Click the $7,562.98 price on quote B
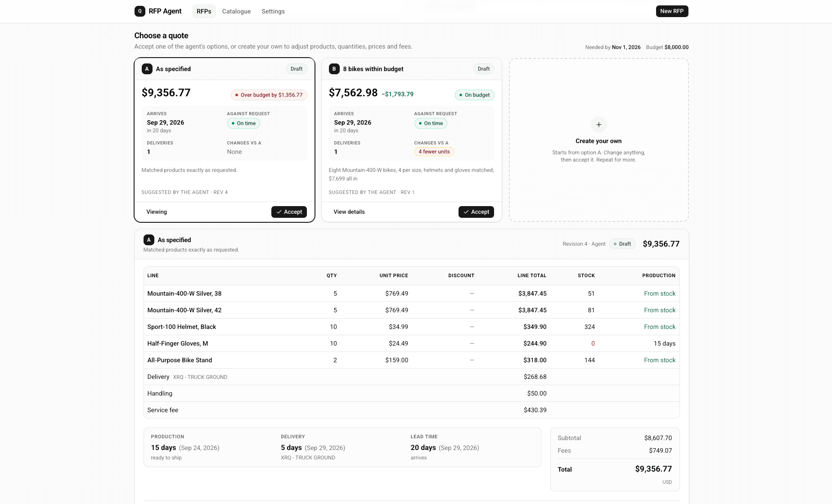This screenshot has height=504, width=832. [353, 93]
